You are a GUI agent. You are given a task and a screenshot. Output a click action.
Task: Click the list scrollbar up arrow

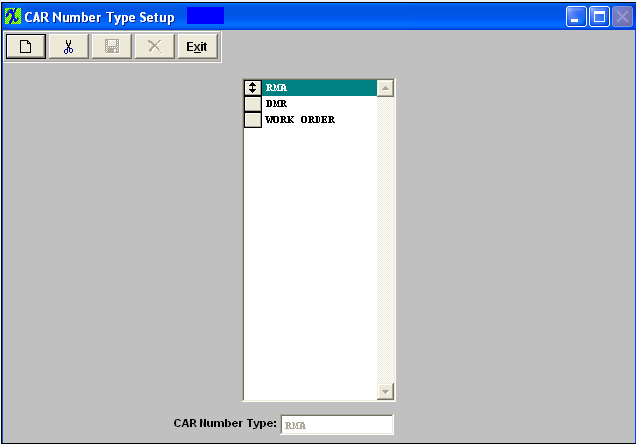pos(385,88)
